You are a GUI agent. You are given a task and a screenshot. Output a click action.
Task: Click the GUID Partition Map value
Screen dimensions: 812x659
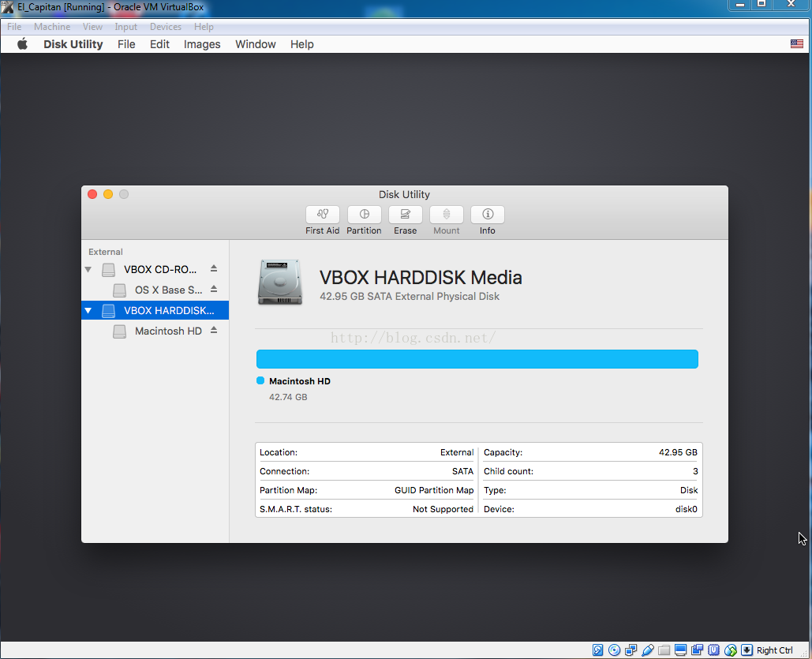click(x=434, y=490)
